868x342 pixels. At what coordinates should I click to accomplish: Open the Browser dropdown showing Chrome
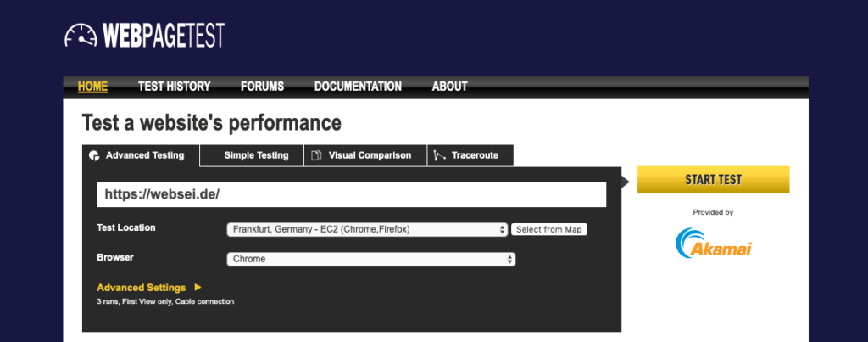point(371,259)
